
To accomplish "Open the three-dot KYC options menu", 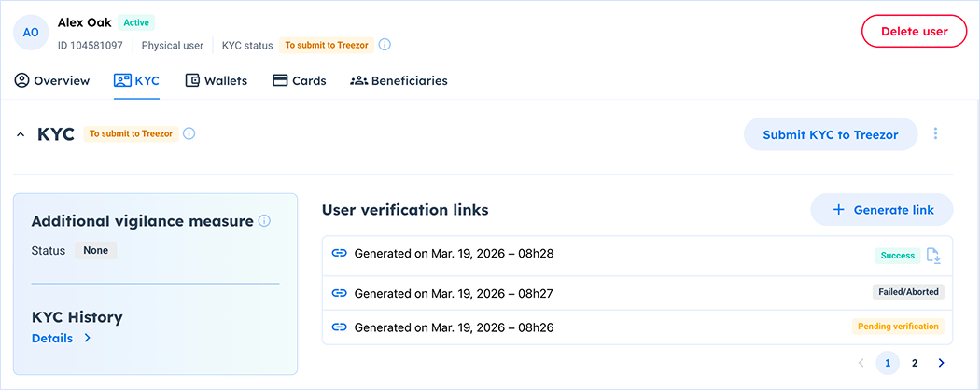I will tap(935, 133).
